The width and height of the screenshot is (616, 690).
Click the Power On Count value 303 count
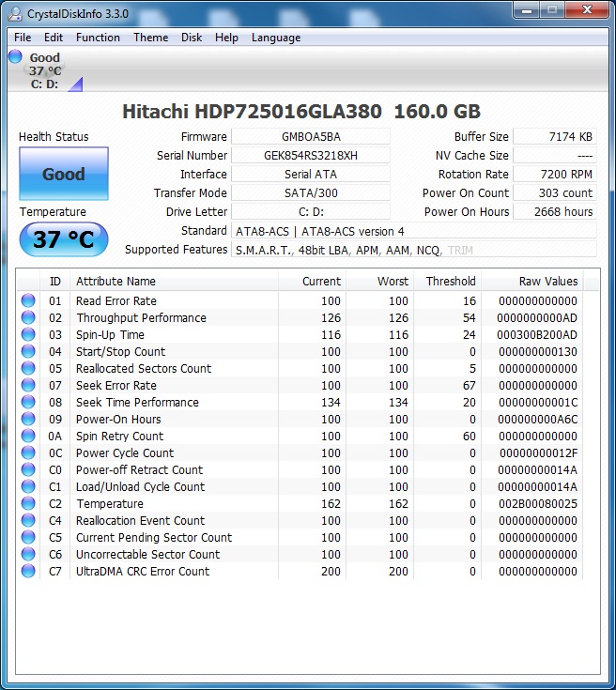click(555, 192)
